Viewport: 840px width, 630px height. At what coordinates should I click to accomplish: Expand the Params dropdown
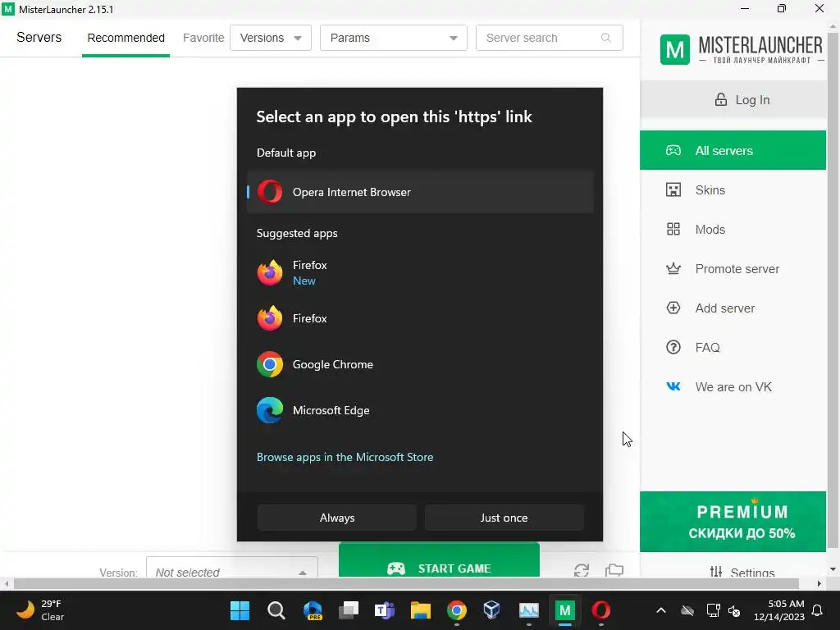coord(394,38)
